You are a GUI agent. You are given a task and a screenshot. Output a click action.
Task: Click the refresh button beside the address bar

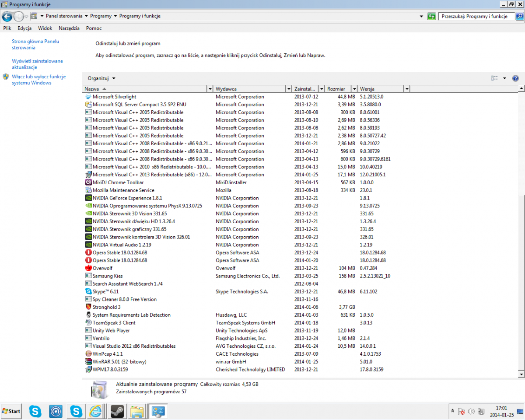click(432, 16)
